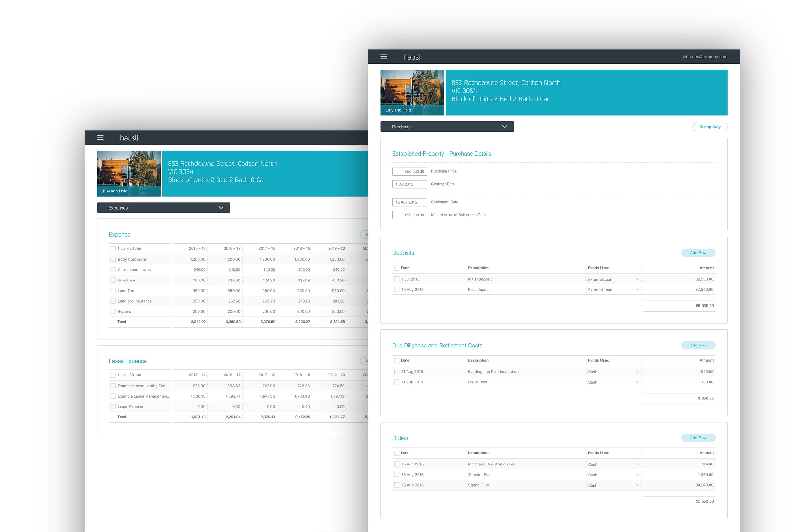Tick the Stamp Duty row checkbox
This screenshot has width=808, height=532.
pos(396,485)
